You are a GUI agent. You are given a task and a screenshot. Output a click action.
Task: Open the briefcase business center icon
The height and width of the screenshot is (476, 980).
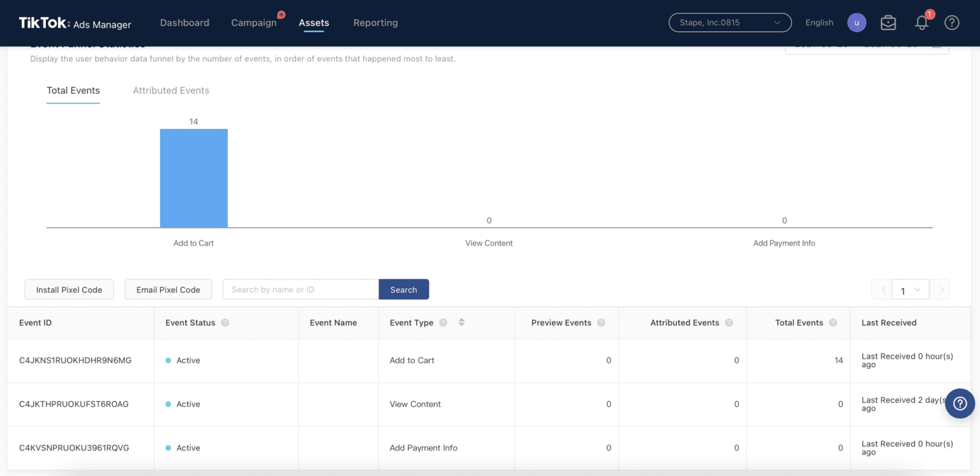(888, 23)
